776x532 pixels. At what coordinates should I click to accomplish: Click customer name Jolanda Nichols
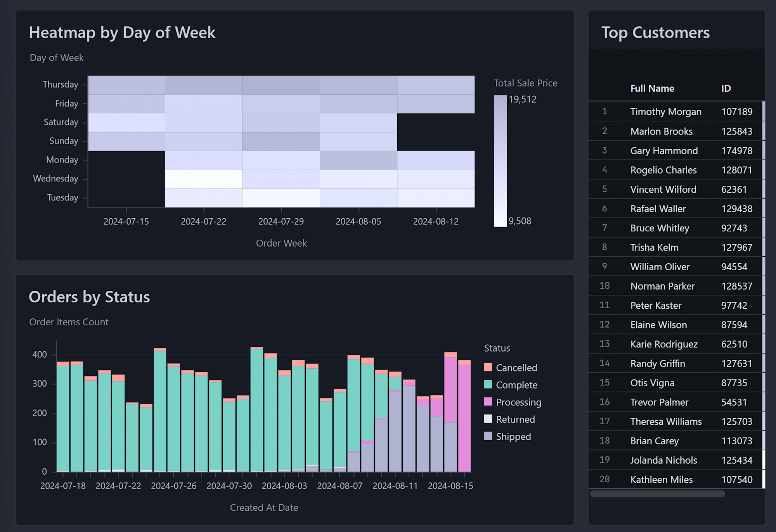663,460
